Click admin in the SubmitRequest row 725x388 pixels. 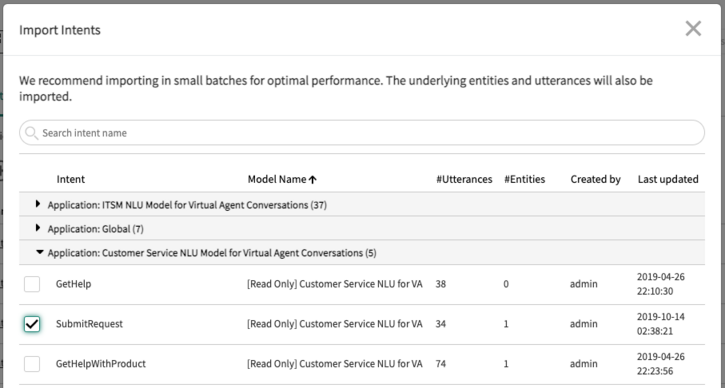584,324
